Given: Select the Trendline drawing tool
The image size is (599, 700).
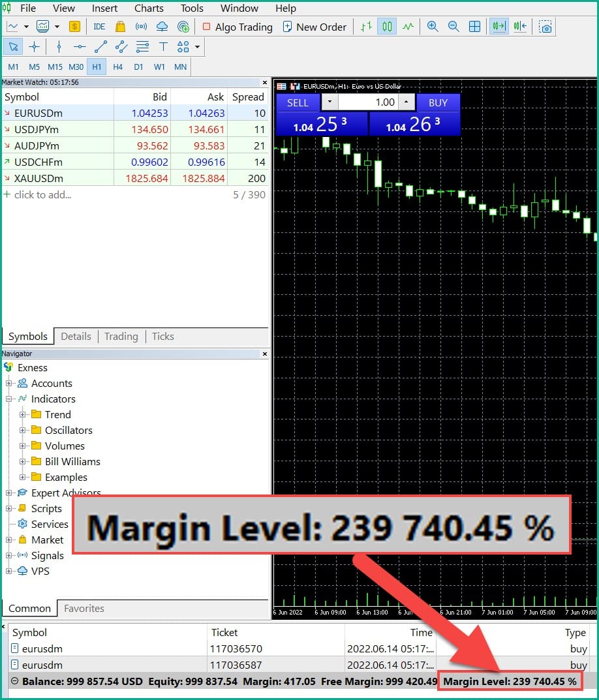Looking at the screenshot, I should point(99,46).
